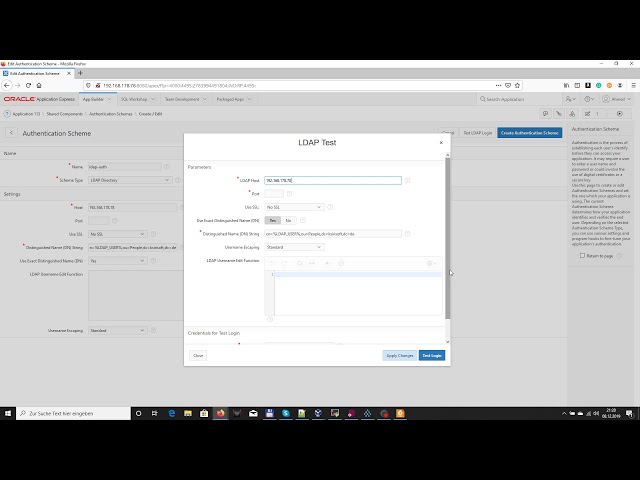Click the undo icon in code editor toolbar

coord(272,263)
